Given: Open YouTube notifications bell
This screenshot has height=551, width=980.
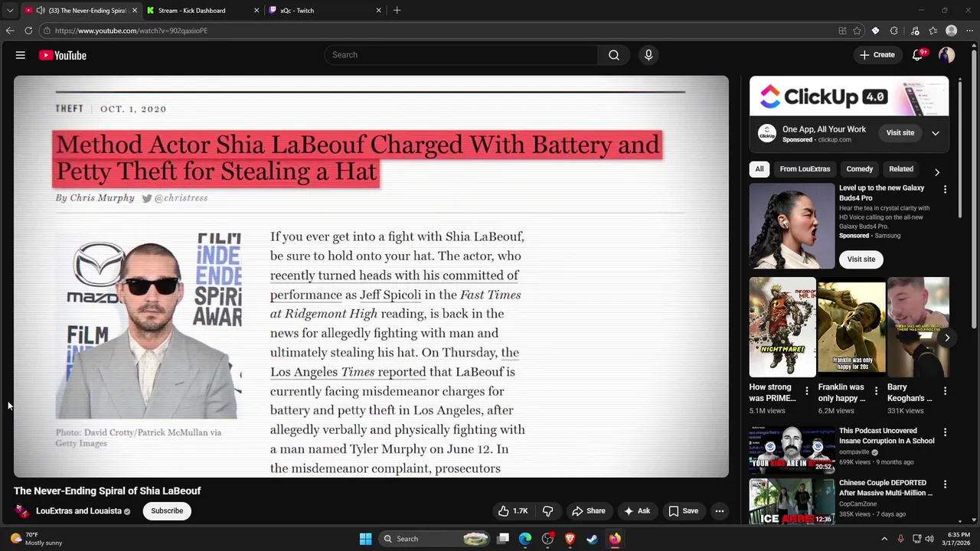Looking at the screenshot, I should point(918,55).
